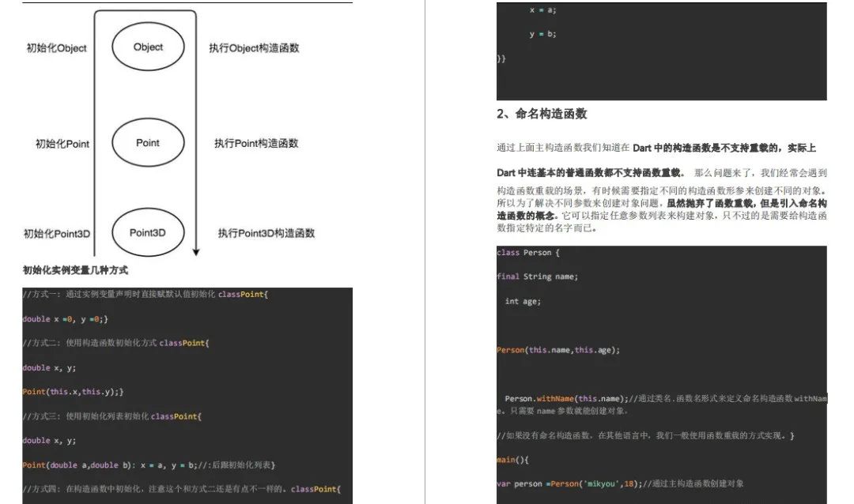Click the code line 'Person(this.name,this.age);'

[558, 350]
